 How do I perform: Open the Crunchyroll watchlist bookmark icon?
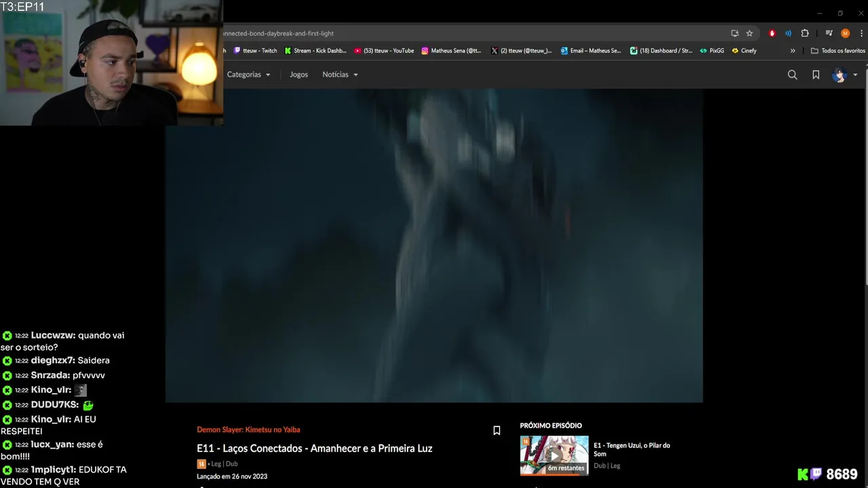[x=816, y=75]
